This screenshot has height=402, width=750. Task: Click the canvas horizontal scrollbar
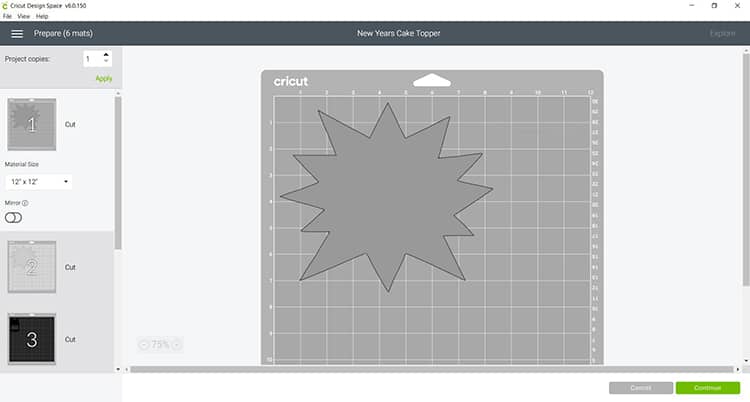pos(431,369)
